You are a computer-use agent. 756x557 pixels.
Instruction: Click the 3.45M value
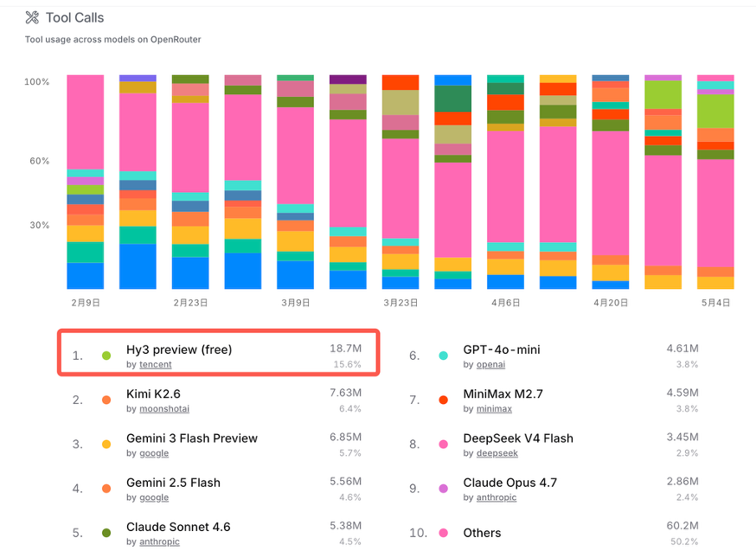(682, 437)
